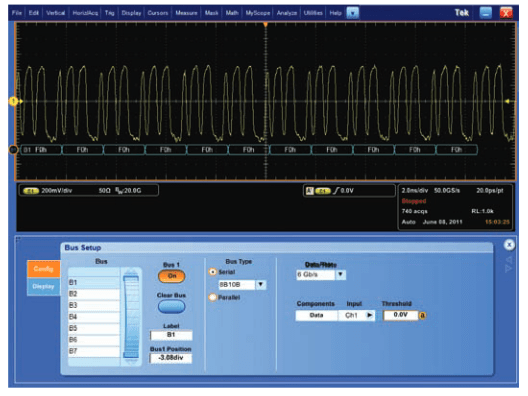Open the Utilities menu
528x396 pixels.
[x=313, y=13]
